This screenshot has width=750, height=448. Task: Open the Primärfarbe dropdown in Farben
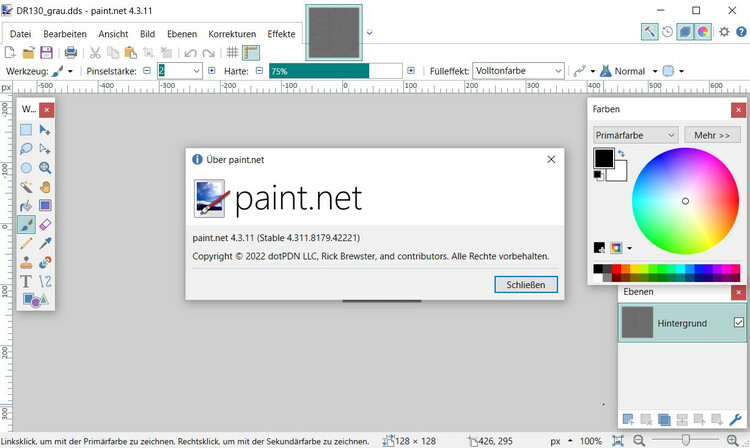(636, 135)
